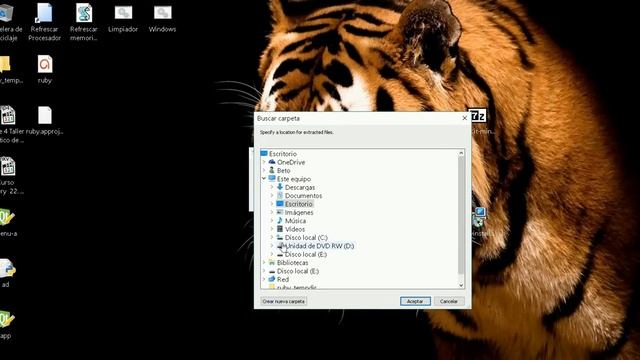The height and width of the screenshot is (360, 640).
Task: Click the folder tree vertical scrollbar thumb
Action: click(461, 215)
